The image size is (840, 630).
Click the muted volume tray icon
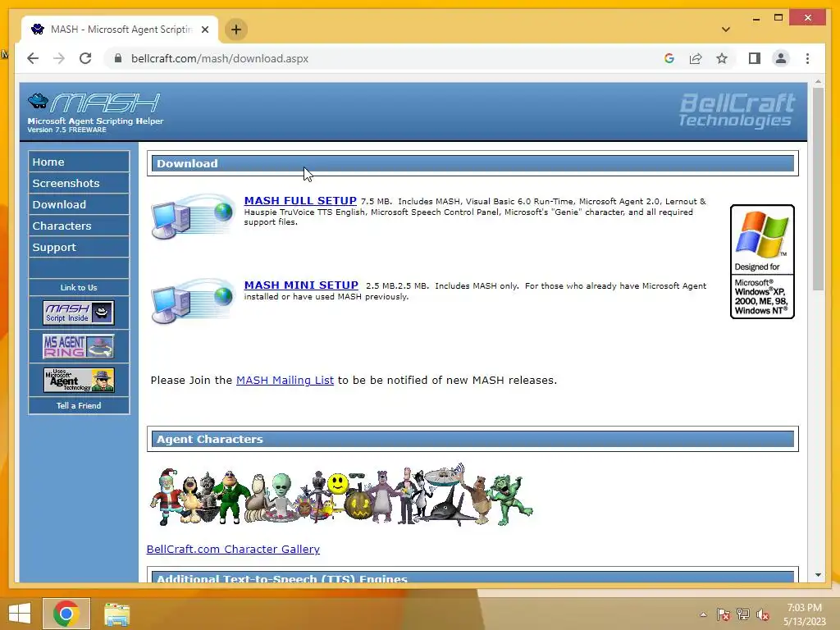[x=763, y=614]
